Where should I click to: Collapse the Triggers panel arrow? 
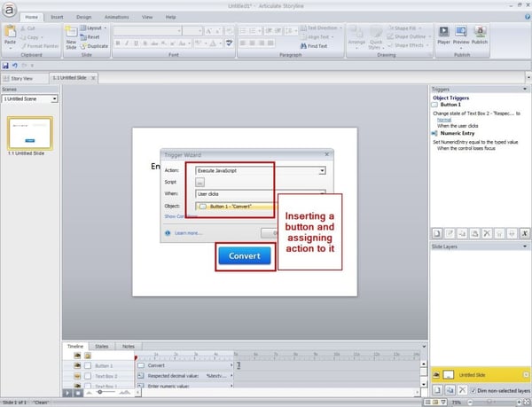point(525,89)
